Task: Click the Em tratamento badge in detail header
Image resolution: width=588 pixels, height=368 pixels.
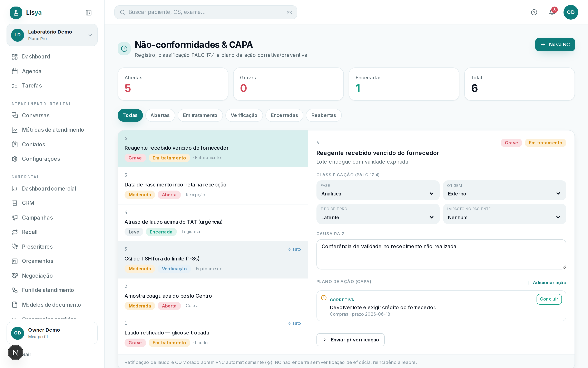Action: click(545, 143)
